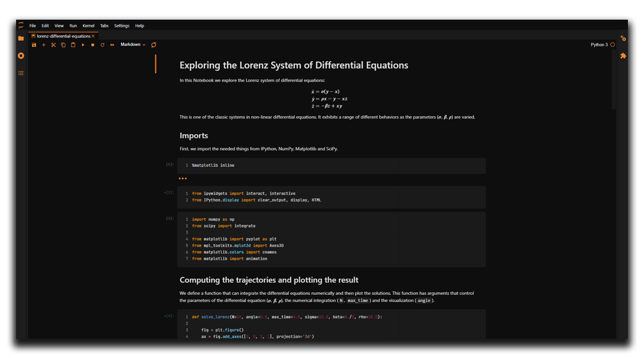Copy the selected cell with the copy icon

pyautogui.click(x=63, y=45)
